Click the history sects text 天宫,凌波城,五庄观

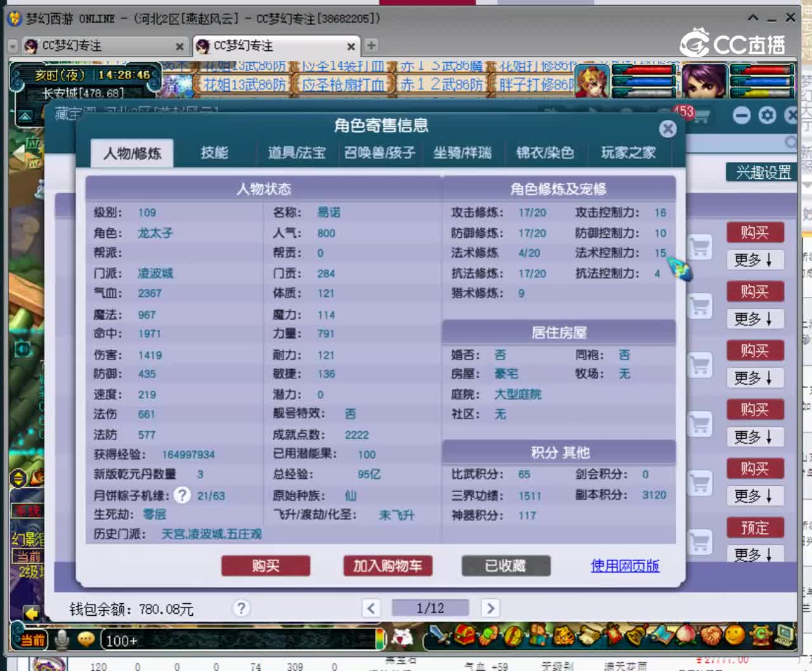[211, 534]
